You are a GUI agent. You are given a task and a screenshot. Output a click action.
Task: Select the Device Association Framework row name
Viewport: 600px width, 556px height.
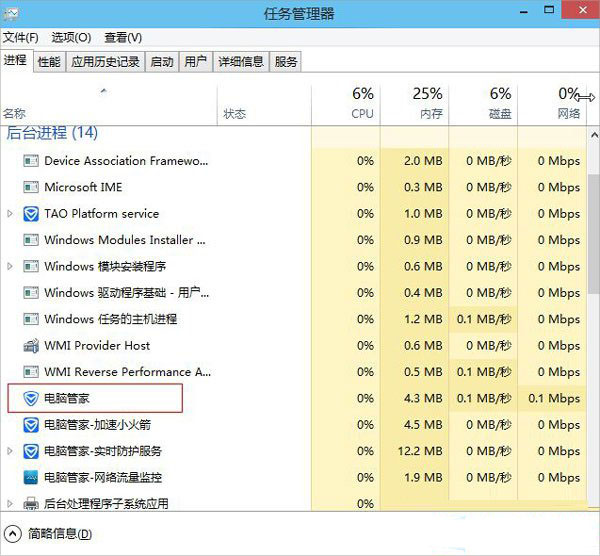126,161
